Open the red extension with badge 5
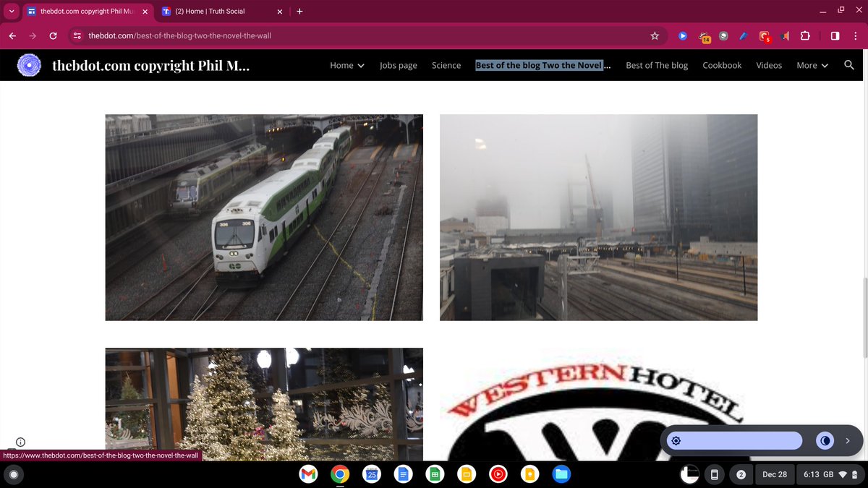This screenshot has width=868, height=488. (765, 36)
